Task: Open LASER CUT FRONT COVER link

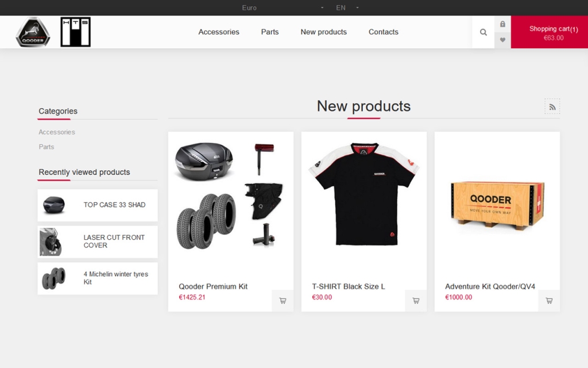Action: point(114,241)
